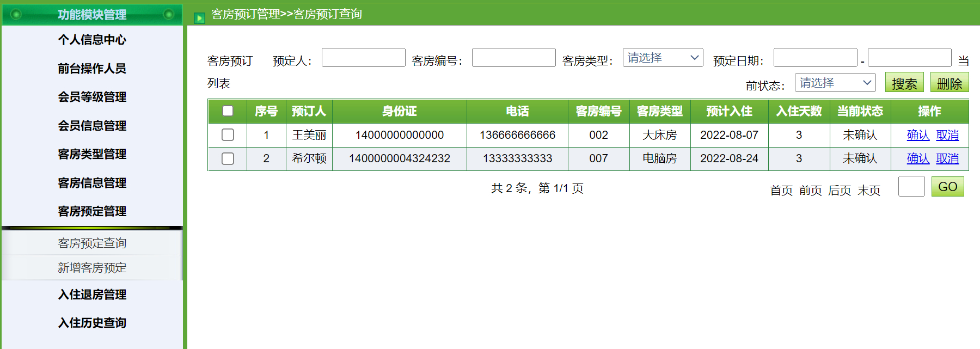Collapse 客房预定管理 menu

point(92,211)
